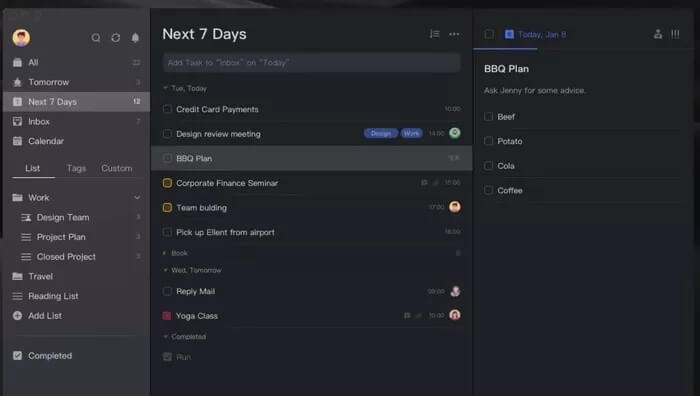
Task: Click the sync refresh icon
Action: pos(116,38)
